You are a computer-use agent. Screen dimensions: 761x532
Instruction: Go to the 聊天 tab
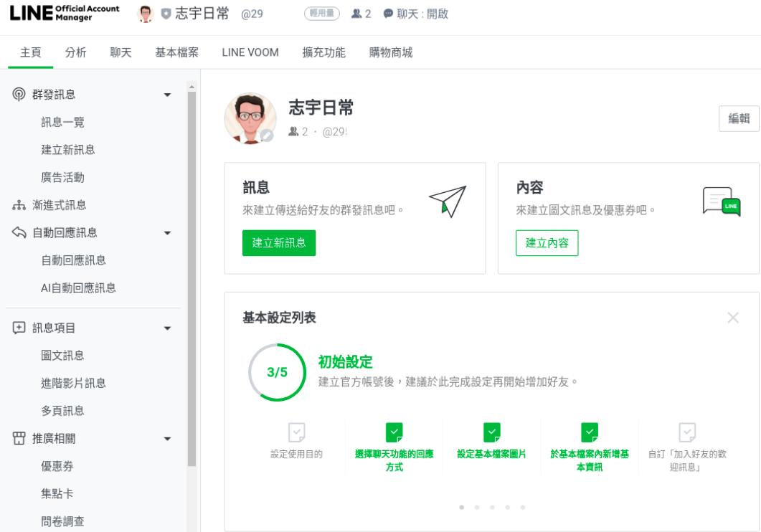tap(120, 52)
